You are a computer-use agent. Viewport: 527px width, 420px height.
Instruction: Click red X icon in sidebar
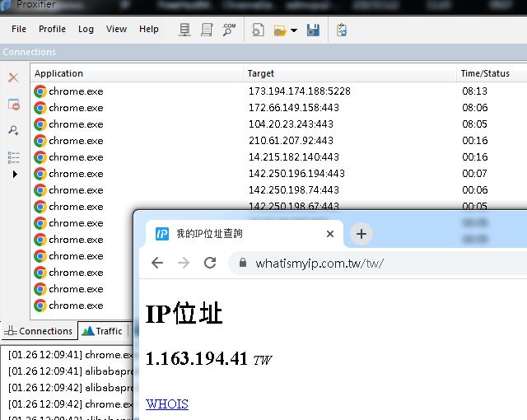click(13, 77)
